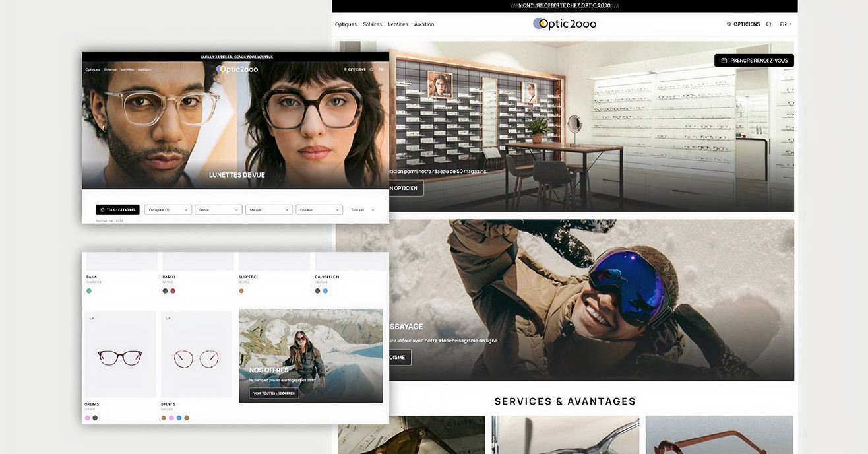Viewport: 868px width, 454px height.
Task: Click the pin icon beside OPTICIENS in Lunettes de vue window
Action: (x=346, y=69)
